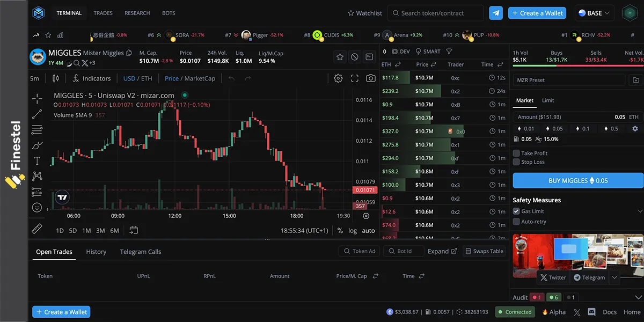Select the 0.1 ETH amount preset
Screen dimensions: 644x322
(582, 129)
